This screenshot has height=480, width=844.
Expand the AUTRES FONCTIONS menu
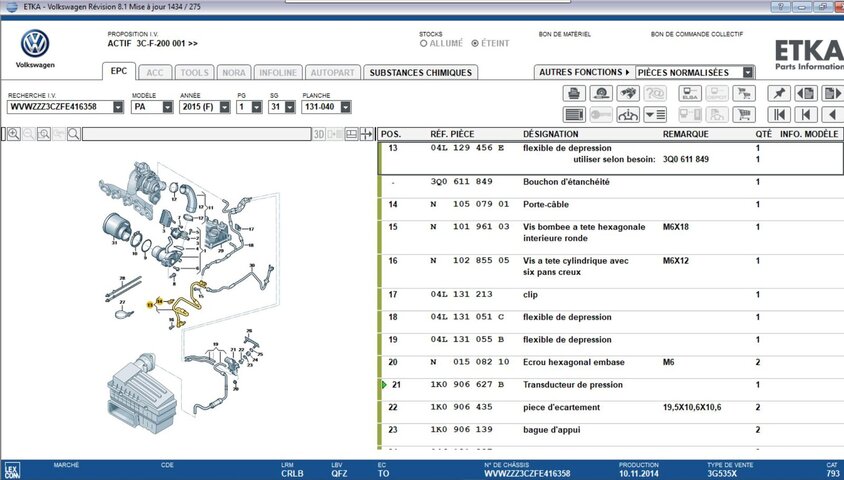[584, 72]
